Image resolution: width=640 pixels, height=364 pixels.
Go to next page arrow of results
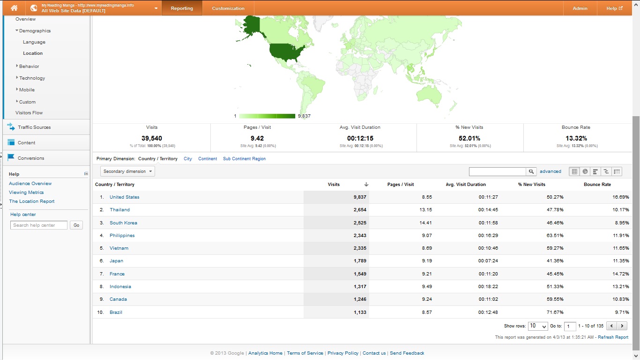click(622, 326)
